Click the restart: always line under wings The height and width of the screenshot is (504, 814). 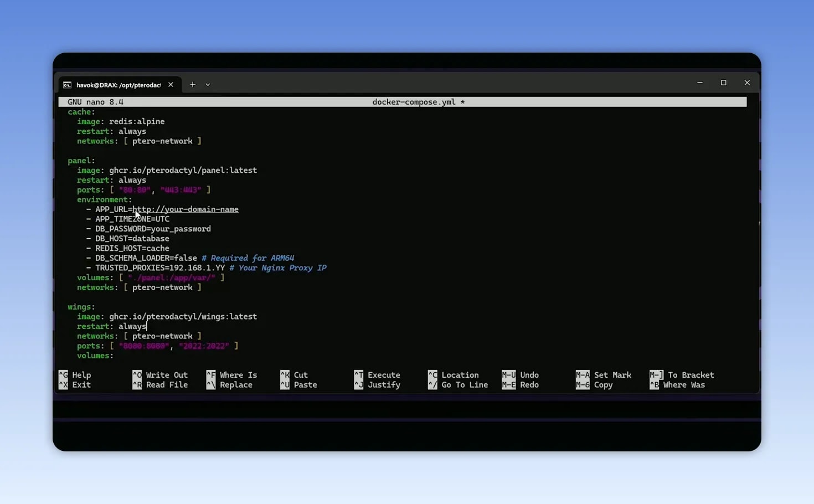[111, 327]
